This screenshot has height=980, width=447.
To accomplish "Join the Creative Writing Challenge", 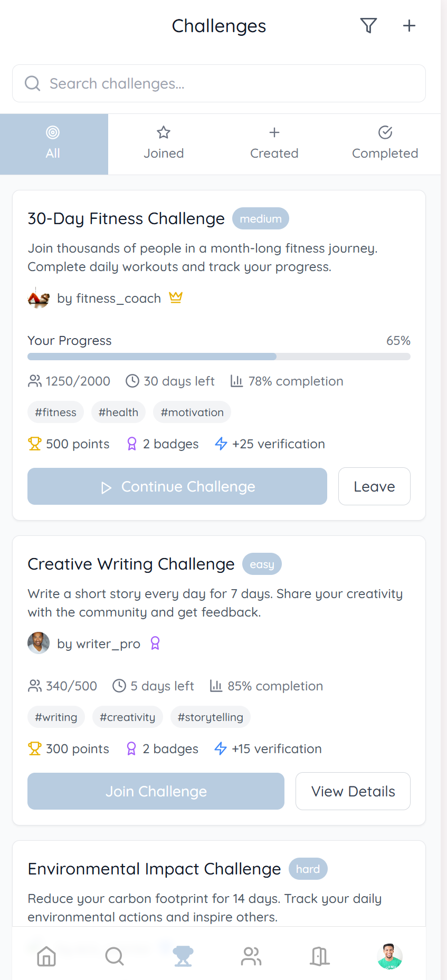I will pos(156,791).
